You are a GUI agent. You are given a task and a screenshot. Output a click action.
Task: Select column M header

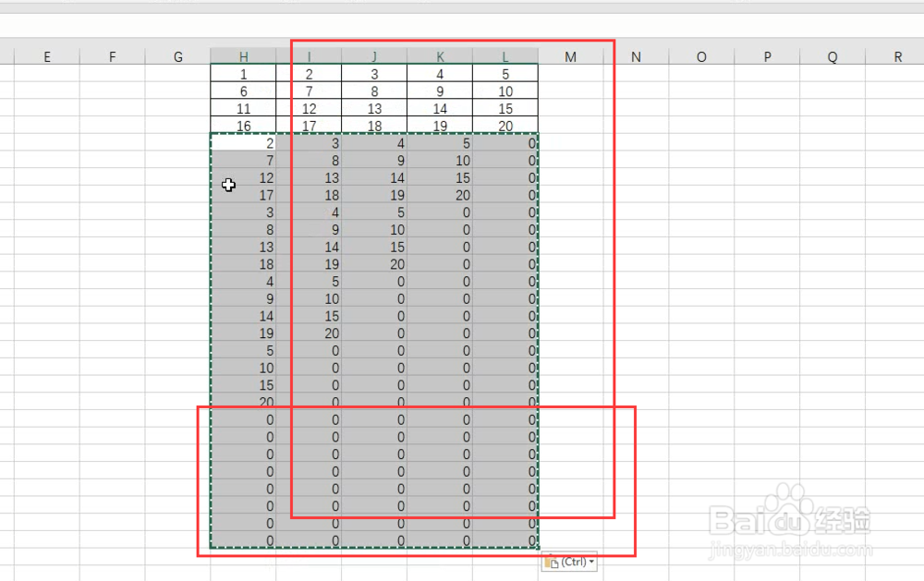(570, 56)
